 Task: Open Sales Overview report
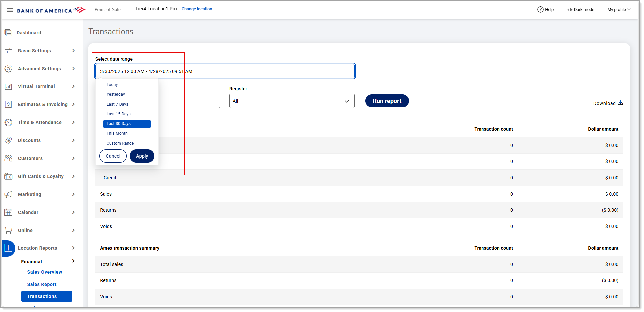coord(45,272)
